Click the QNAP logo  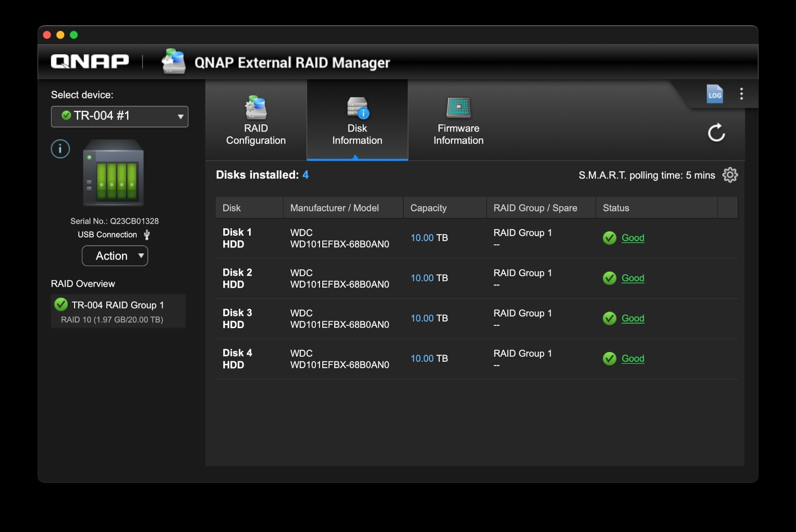pos(90,61)
